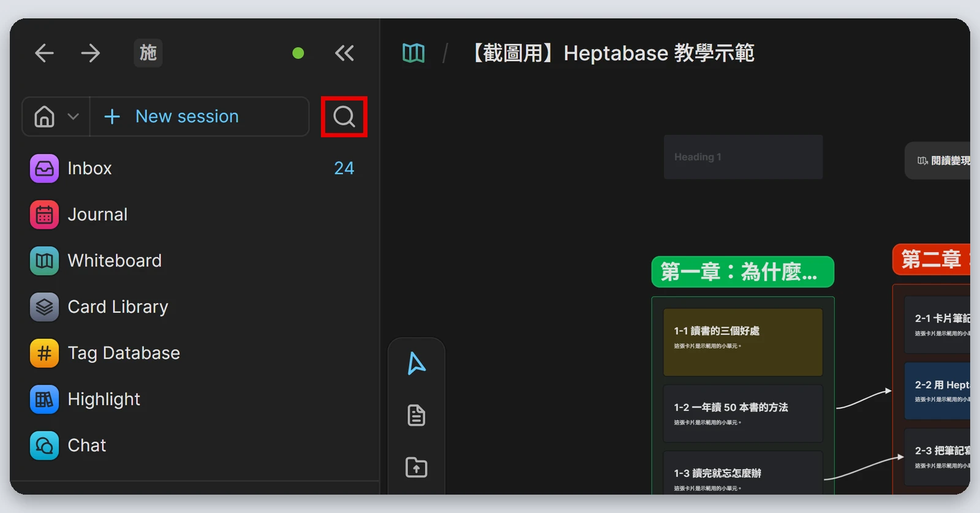Select the pointer arrow tool
This screenshot has width=980, height=513.
417,363
